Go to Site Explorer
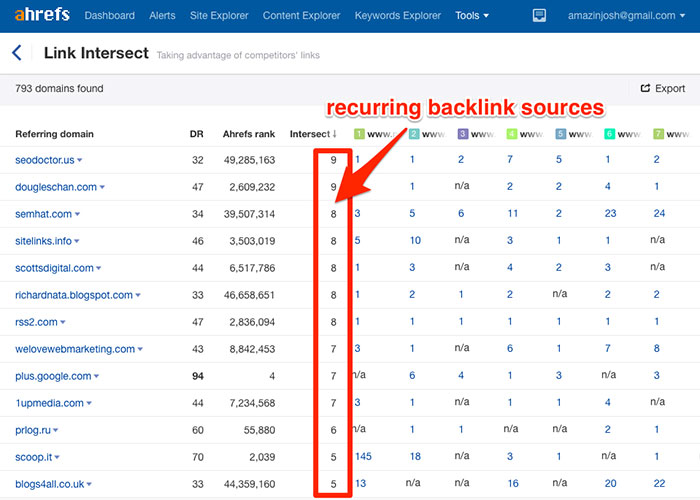This screenshot has height=500, width=700. pyautogui.click(x=219, y=16)
